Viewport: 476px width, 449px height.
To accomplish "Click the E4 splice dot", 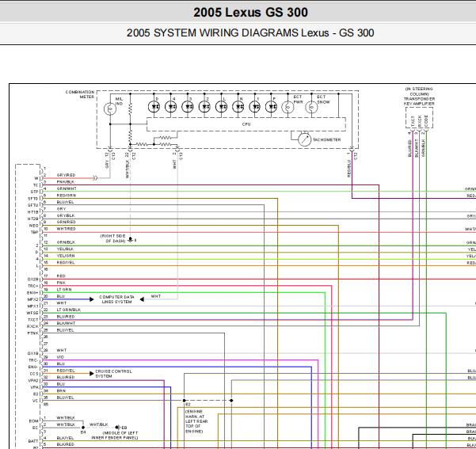I will point(83,428).
